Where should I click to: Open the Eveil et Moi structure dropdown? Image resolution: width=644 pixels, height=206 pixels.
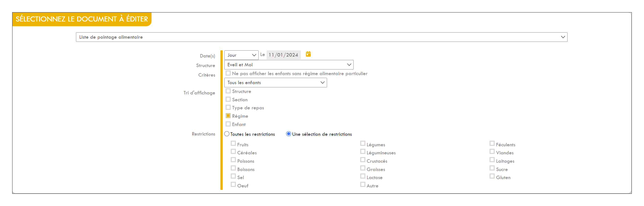click(x=289, y=65)
